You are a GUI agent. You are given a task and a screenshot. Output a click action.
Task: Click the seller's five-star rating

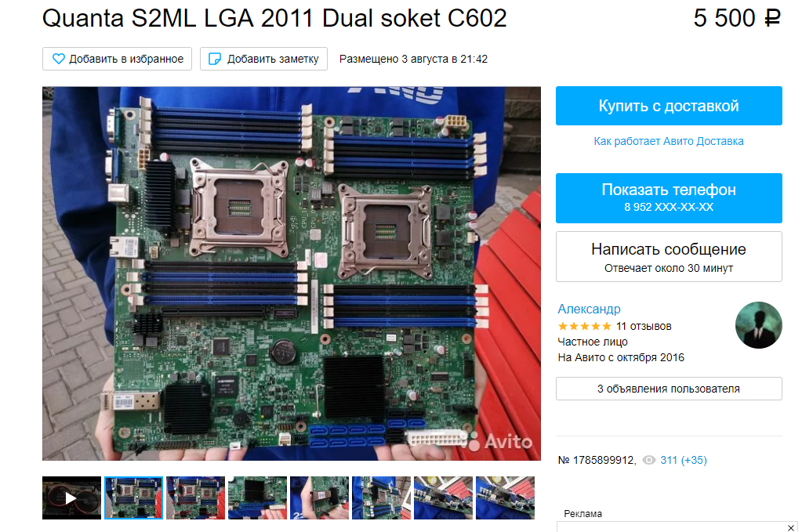(x=585, y=326)
